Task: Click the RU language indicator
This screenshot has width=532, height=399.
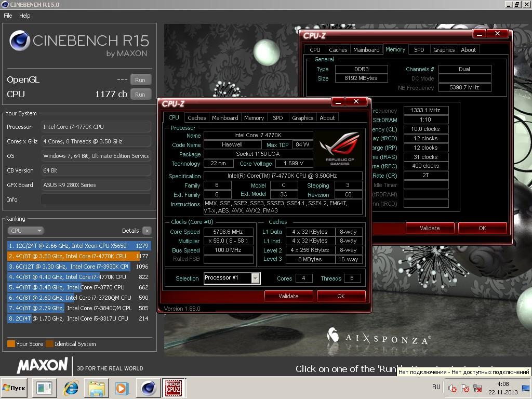Action: coord(436,387)
